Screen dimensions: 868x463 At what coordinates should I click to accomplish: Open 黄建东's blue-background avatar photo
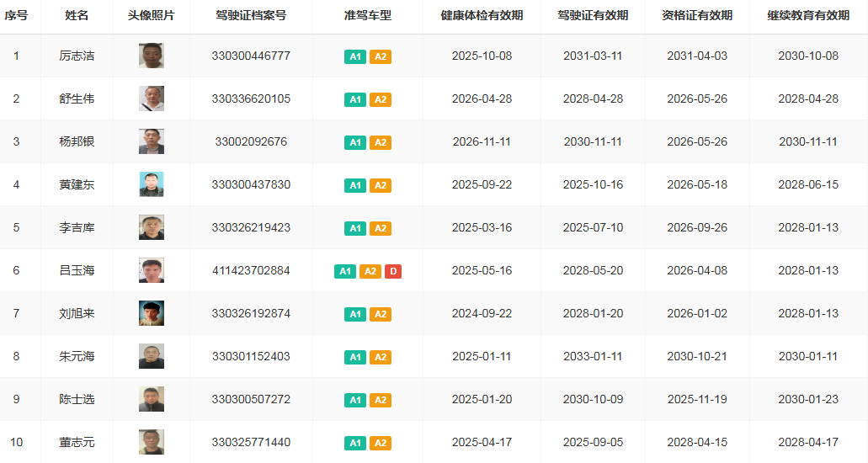click(x=152, y=184)
